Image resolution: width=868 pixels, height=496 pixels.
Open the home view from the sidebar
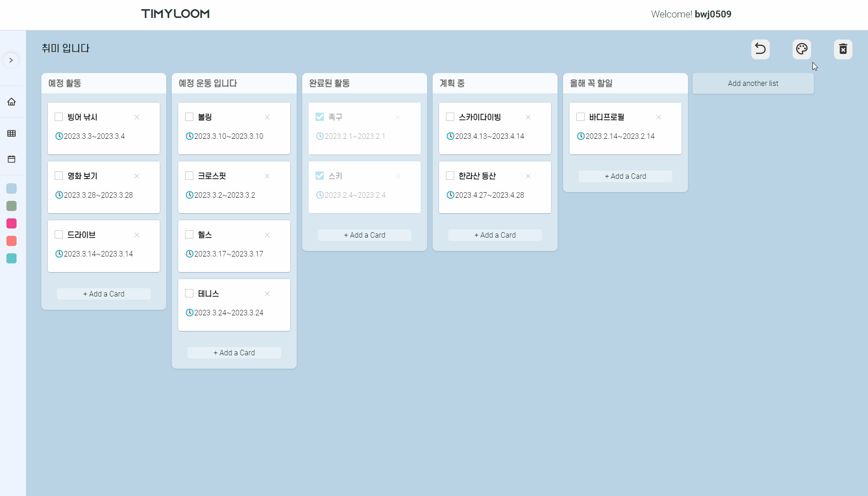pyautogui.click(x=11, y=102)
